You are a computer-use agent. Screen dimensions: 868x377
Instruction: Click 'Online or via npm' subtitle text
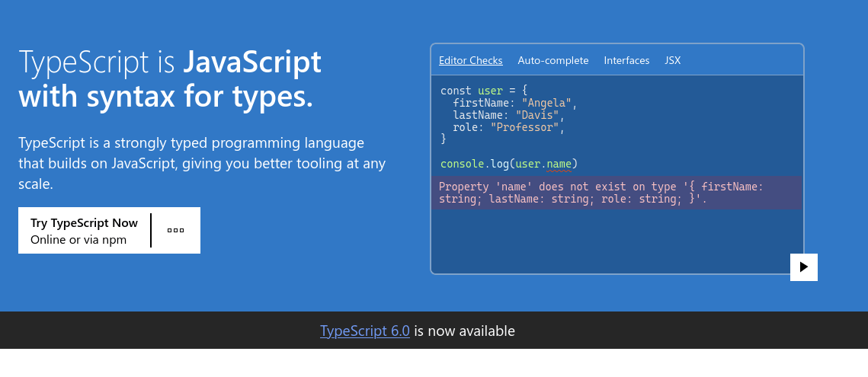click(x=78, y=240)
